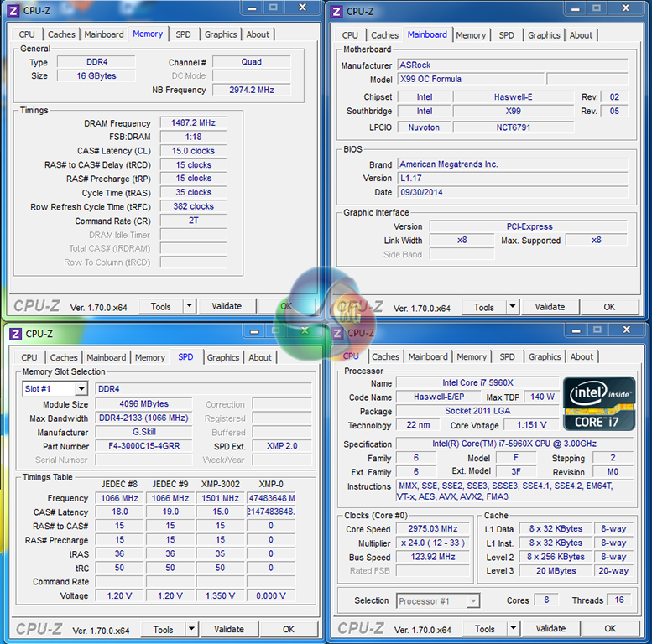Open the Slot #1 memory slot dropdown
This screenshot has width=652, height=644.
point(81,389)
